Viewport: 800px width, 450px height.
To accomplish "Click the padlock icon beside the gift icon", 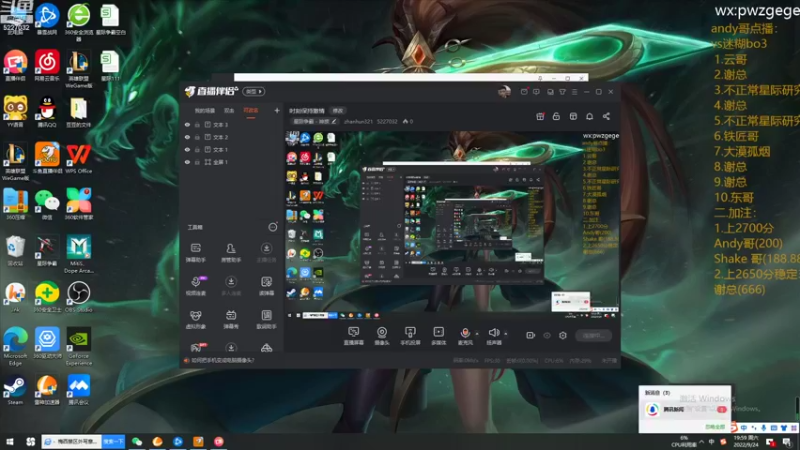I will click(556, 116).
